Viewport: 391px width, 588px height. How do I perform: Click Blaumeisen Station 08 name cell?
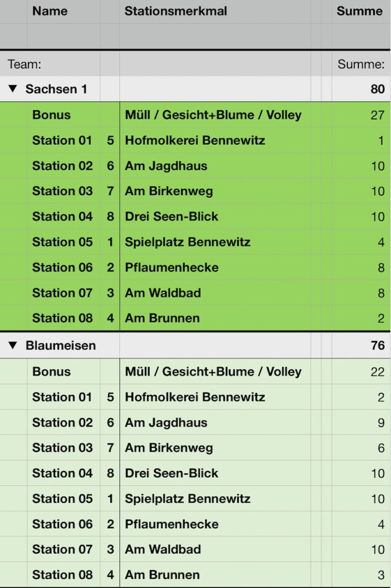62,574
